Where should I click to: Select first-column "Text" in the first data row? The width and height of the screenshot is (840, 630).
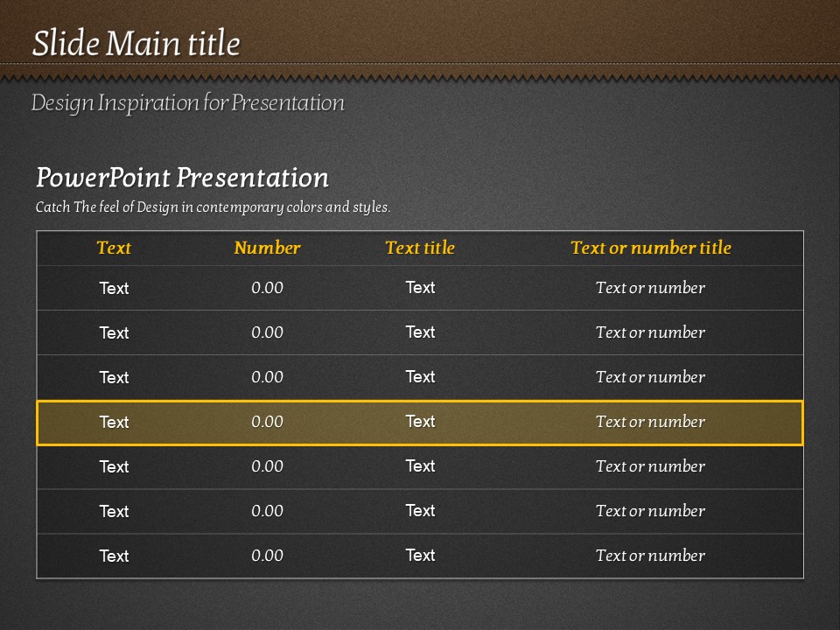click(114, 289)
